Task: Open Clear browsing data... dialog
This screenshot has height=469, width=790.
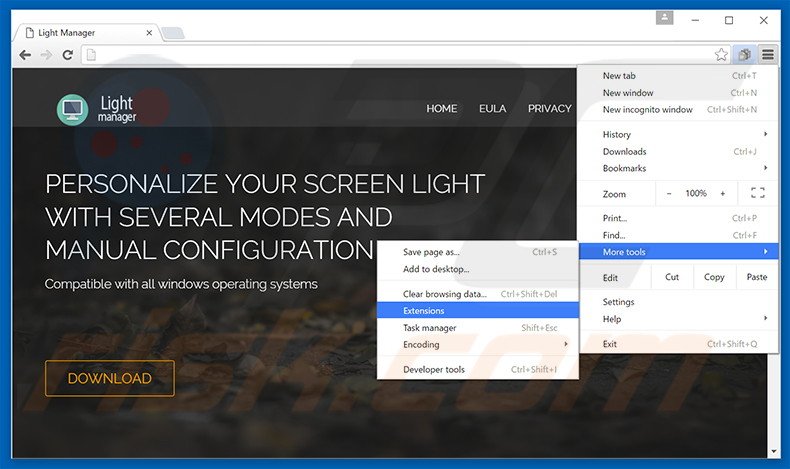Action: [477, 294]
